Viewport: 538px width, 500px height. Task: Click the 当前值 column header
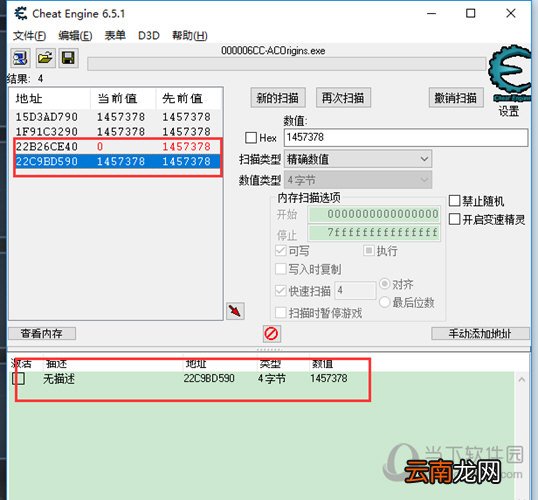tap(123, 98)
